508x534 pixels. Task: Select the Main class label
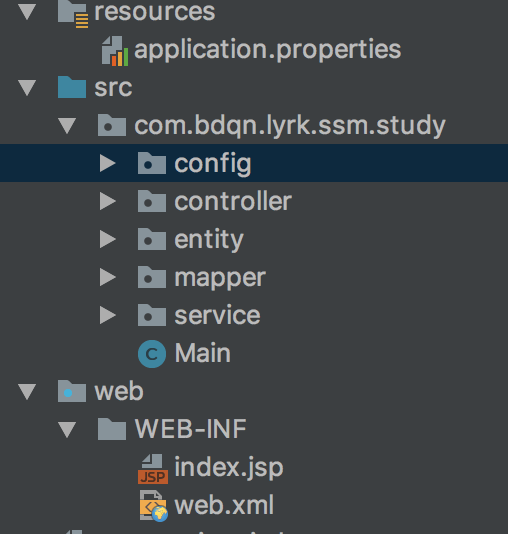(x=203, y=353)
